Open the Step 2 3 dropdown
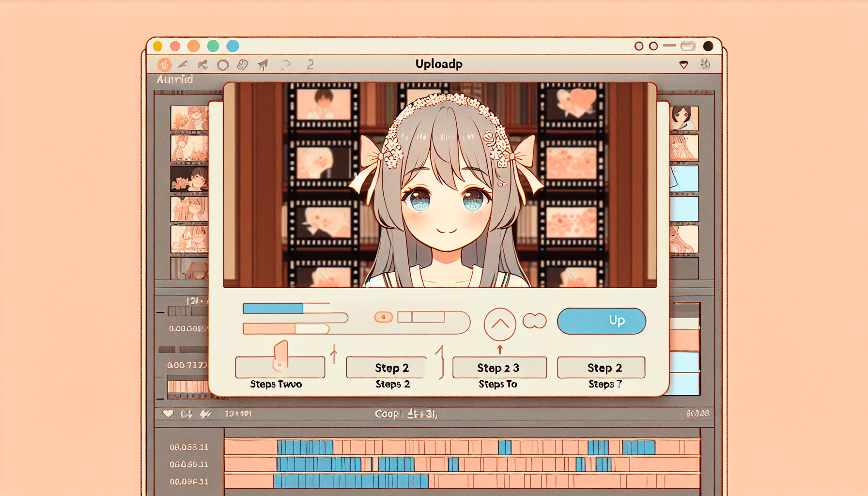The height and width of the screenshot is (496, 868). coord(499,367)
